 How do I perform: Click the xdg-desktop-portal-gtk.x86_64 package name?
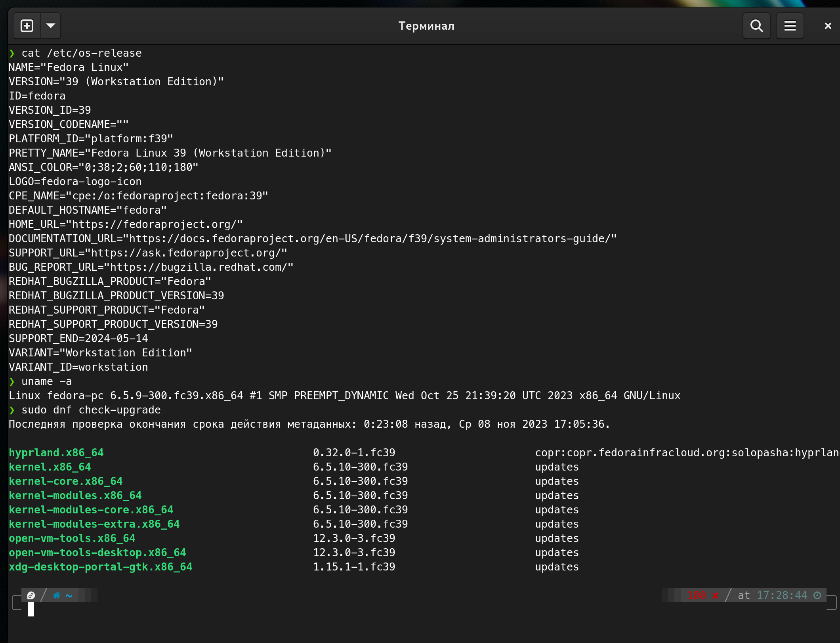click(x=101, y=567)
